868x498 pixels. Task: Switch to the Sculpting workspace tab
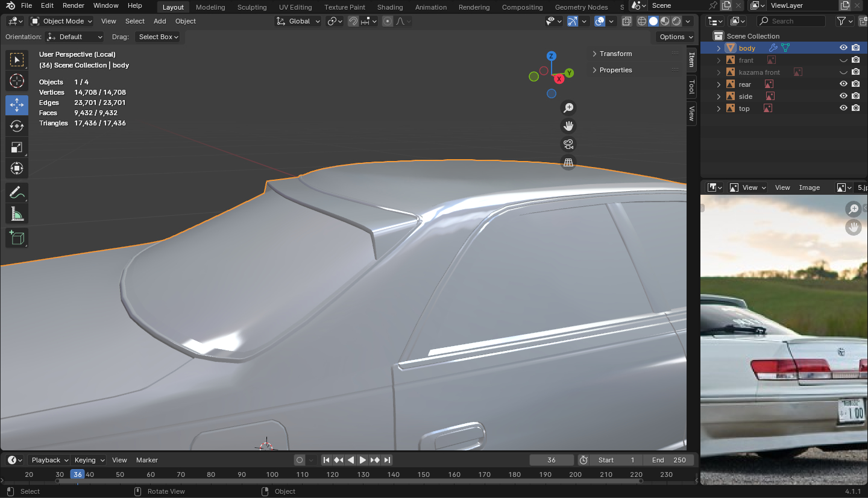coord(252,7)
